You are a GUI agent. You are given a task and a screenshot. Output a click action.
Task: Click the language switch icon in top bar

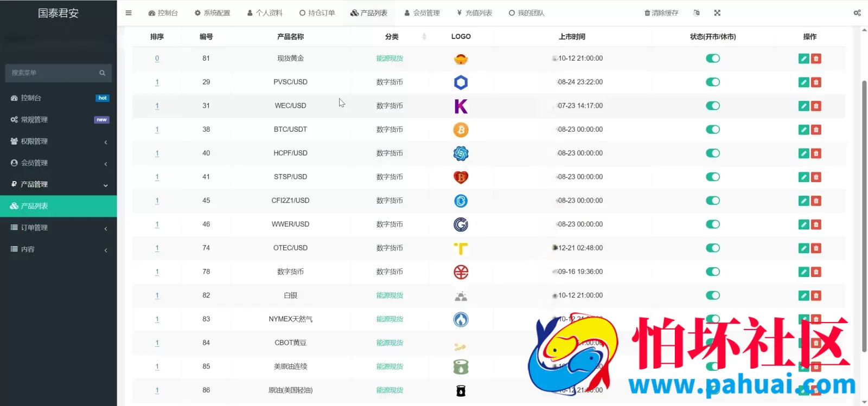coord(697,13)
